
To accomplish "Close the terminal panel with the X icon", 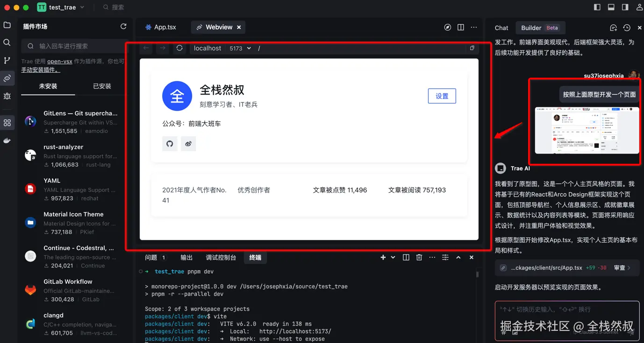I will [472, 257].
